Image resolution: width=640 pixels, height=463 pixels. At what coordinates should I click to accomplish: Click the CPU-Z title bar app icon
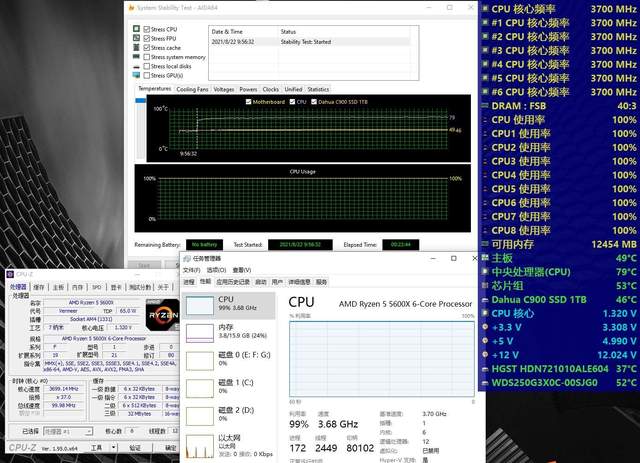pyautogui.click(x=10, y=274)
